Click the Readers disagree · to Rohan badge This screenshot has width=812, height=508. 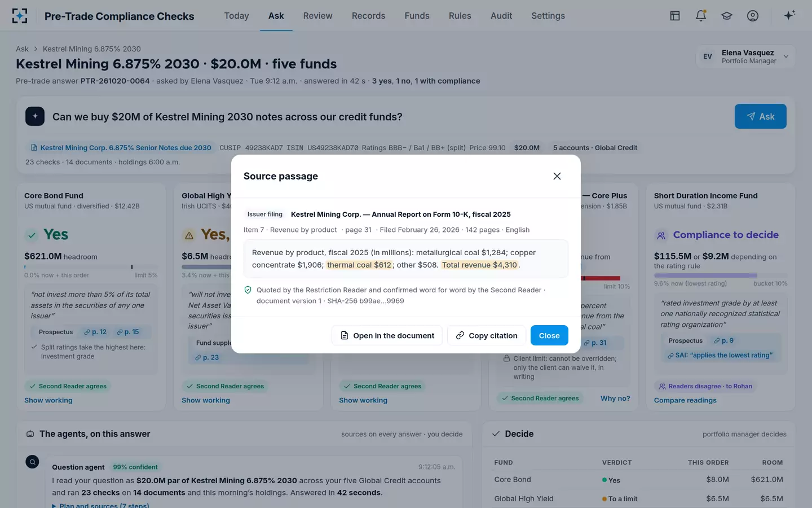(705, 386)
